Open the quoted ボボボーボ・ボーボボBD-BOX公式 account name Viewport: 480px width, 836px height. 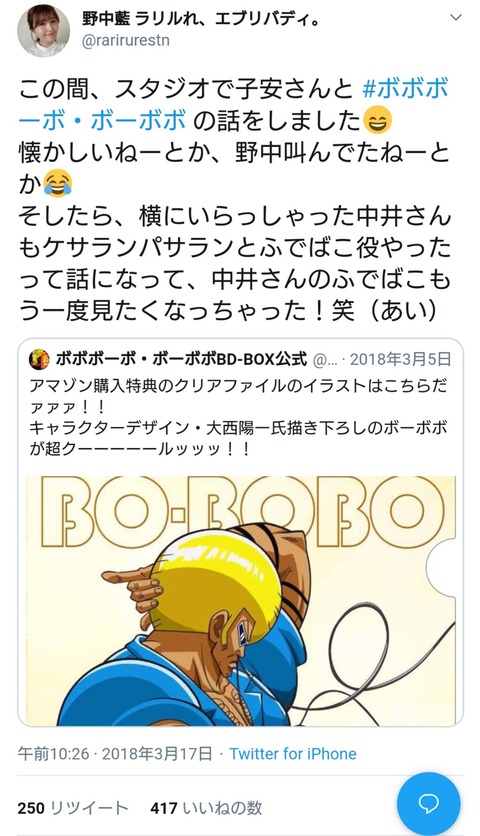coord(181,359)
